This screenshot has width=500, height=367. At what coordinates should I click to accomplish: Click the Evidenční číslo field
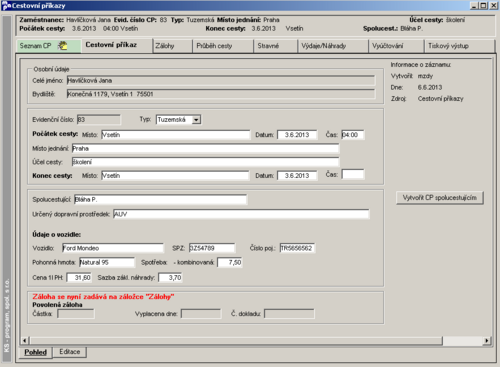tap(99, 120)
